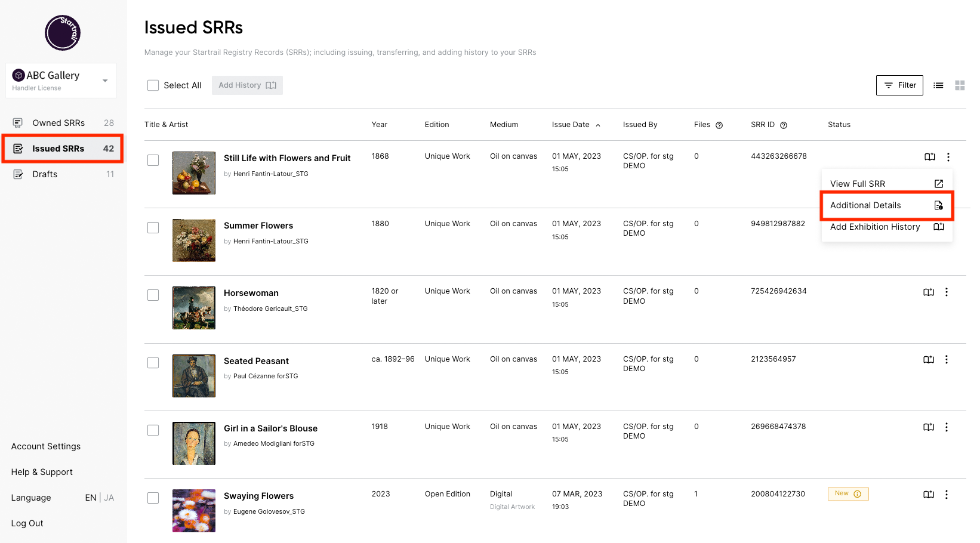Click add history icon for Girl in Sailor's Blouse
This screenshot has height=543, width=980.
929,427
